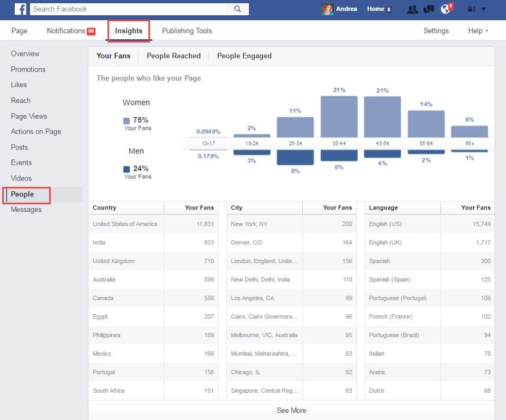Switch to the People Engaged tab

[x=244, y=56]
